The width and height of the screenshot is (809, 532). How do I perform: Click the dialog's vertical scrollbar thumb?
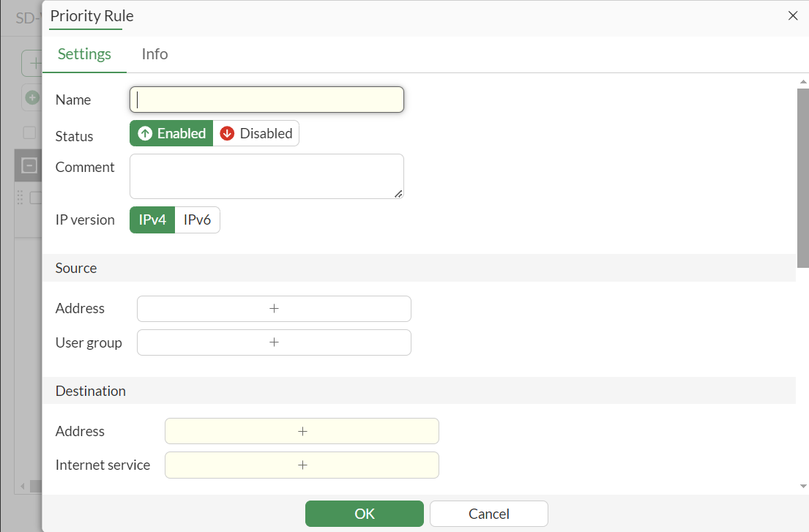point(803,176)
